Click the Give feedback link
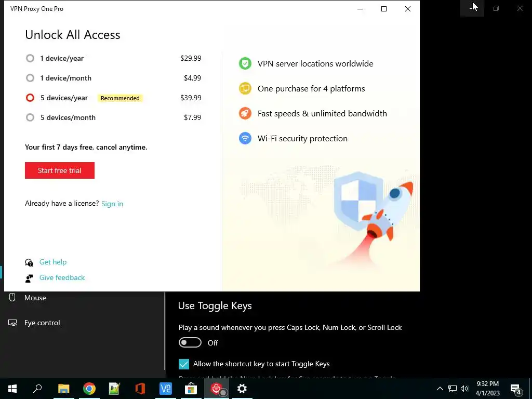 point(62,277)
